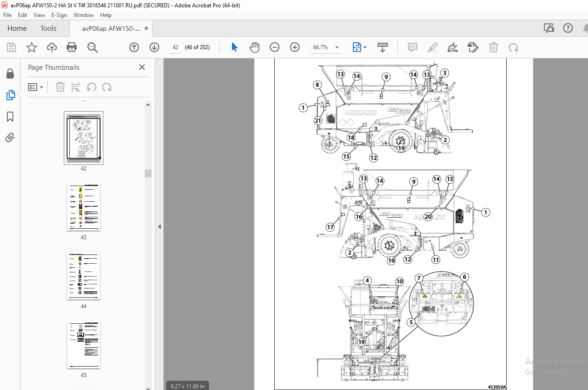Click the page number input field
Viewport: 588px width, 390px height.
coord(175,47)
